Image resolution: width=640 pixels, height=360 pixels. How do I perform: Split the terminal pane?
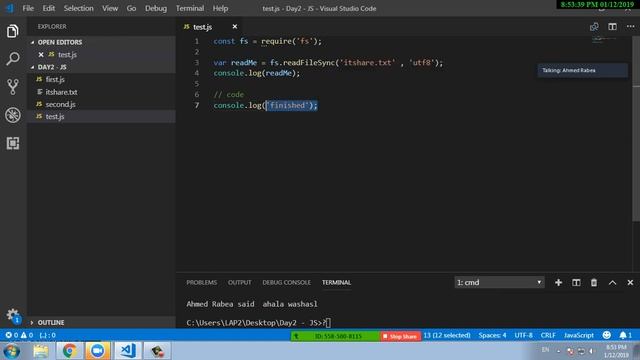pyautogui.click(x=576, y=282)
